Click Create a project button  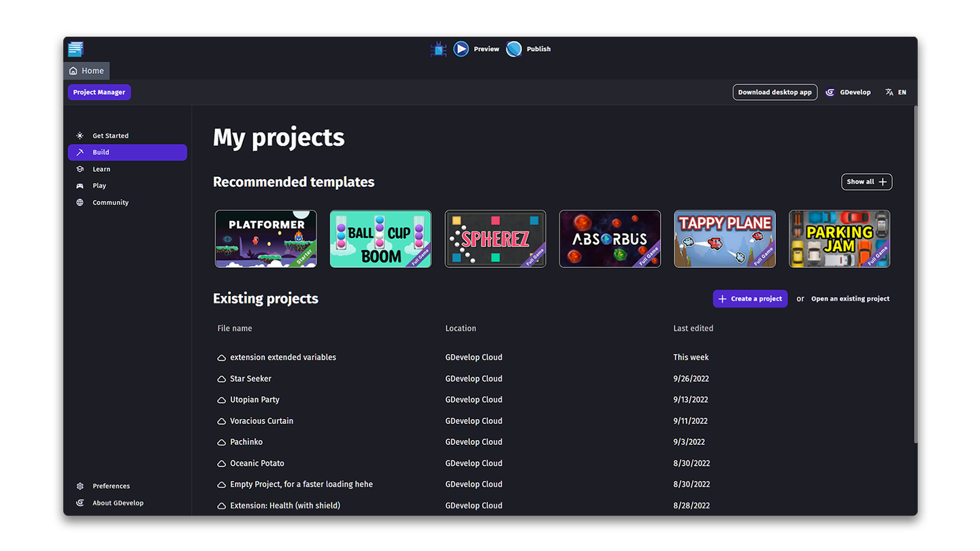tap(750, 299)
